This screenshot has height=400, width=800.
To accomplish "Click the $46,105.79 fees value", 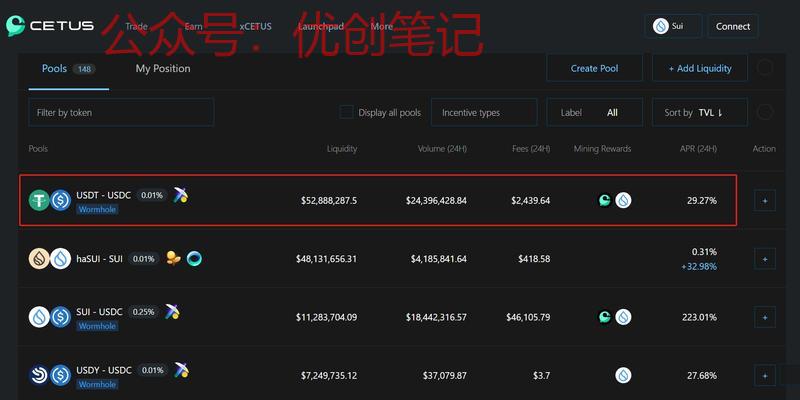I will (528, 317).
